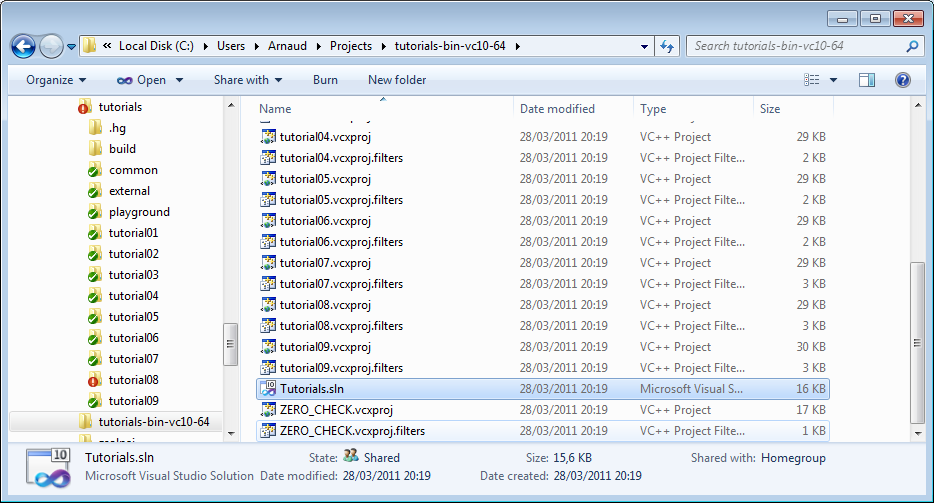Image resolution: width=934 pixels, height=503 pixels.
Task: Toggle the preview pane button
Action: pyautogui.click(x=867, y=80)
